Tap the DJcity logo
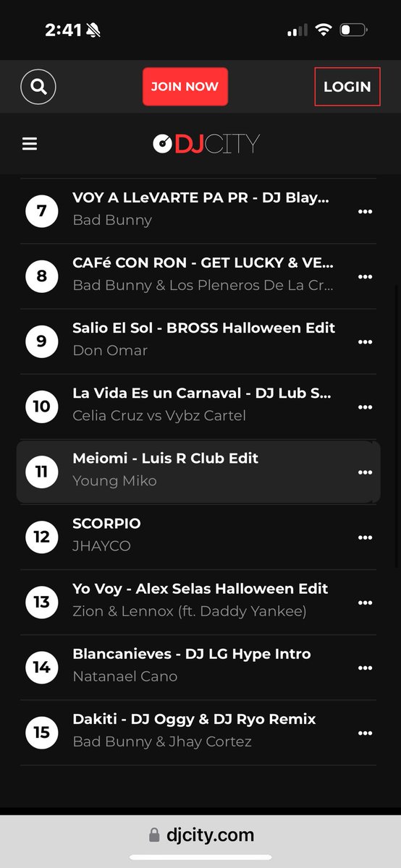This screenshot has height=868, width=401. (x=206, y=144)
